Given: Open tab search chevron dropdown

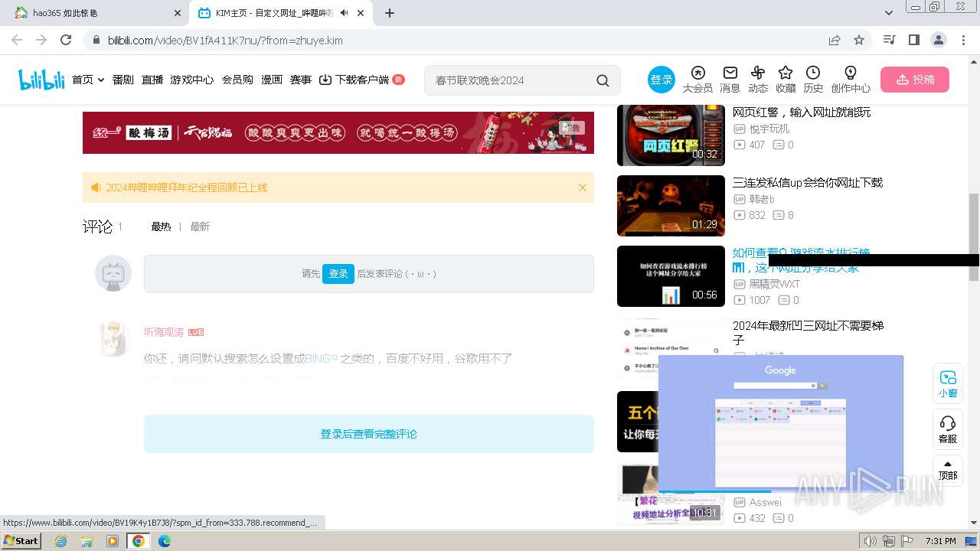Looking at the screenshot, I should (x=889, y=13).
